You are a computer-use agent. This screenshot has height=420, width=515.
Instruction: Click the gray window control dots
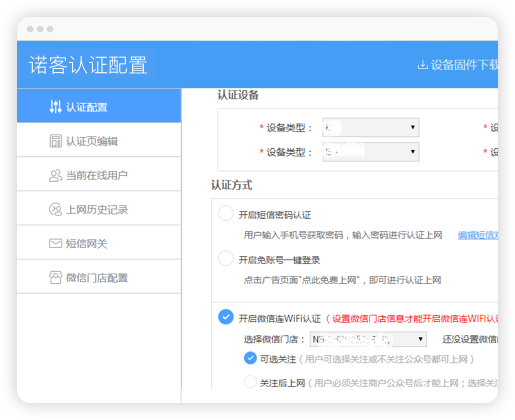[x=40, y=29]
